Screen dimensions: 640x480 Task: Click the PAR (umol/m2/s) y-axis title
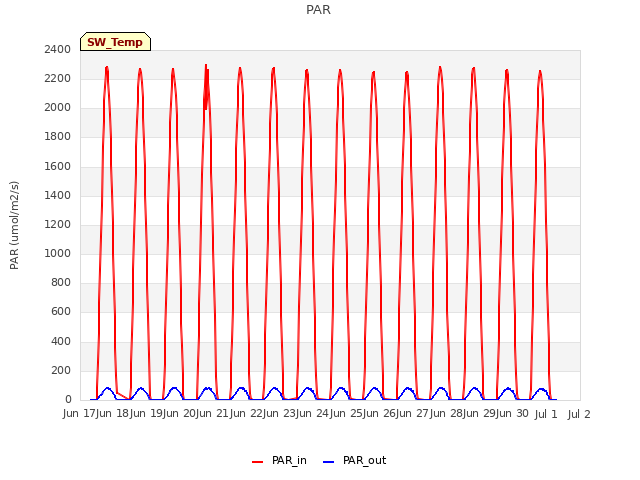click(x=14, y=225)
